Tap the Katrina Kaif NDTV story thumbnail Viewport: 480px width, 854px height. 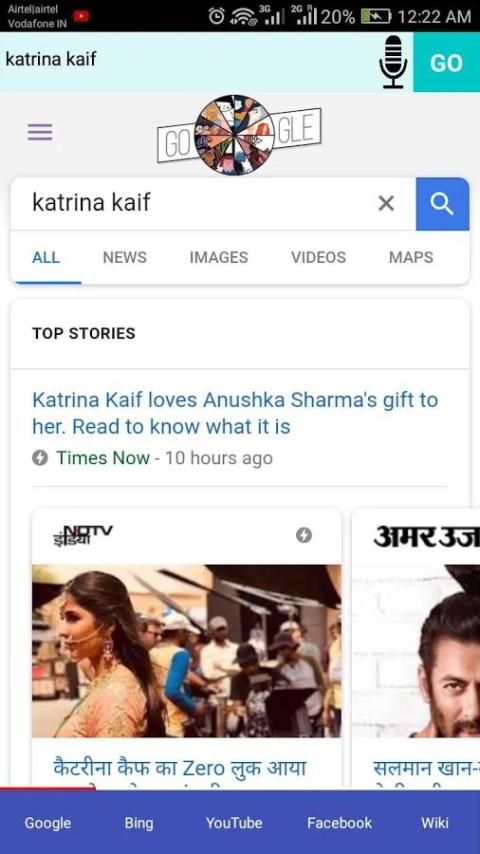[x=187, y=651]
